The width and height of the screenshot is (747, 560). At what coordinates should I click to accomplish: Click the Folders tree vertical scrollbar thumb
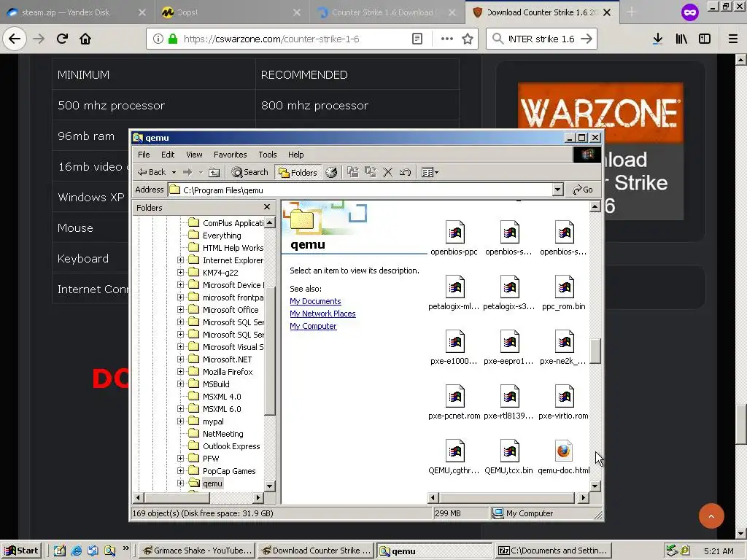[x=270, y=351]
